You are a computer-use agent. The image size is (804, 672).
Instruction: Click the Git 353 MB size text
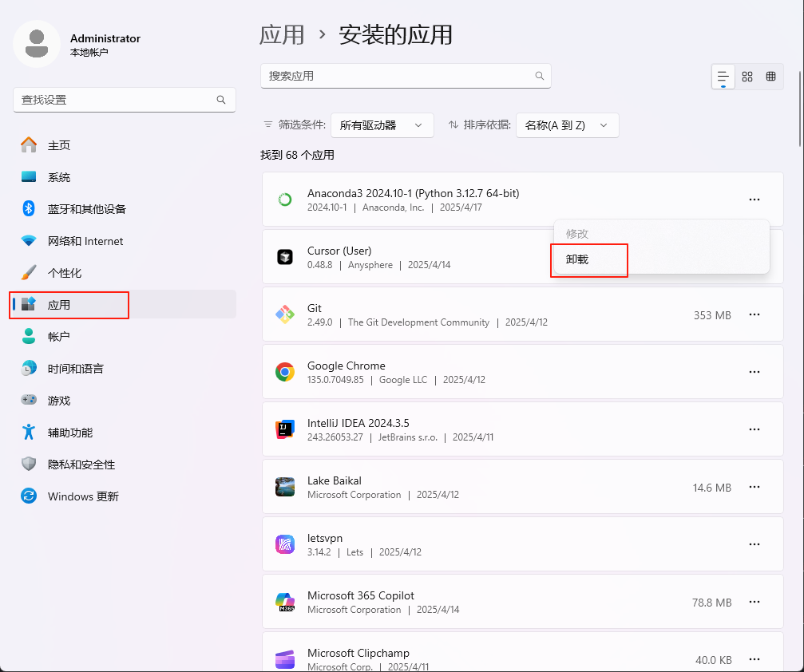(x=712, y=315)
